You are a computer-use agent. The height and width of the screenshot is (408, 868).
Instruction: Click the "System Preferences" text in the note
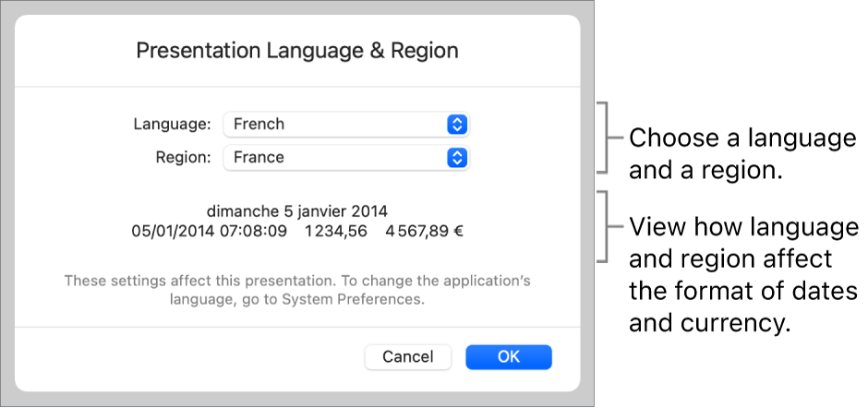pyautogui.click(x=368, y=300)
